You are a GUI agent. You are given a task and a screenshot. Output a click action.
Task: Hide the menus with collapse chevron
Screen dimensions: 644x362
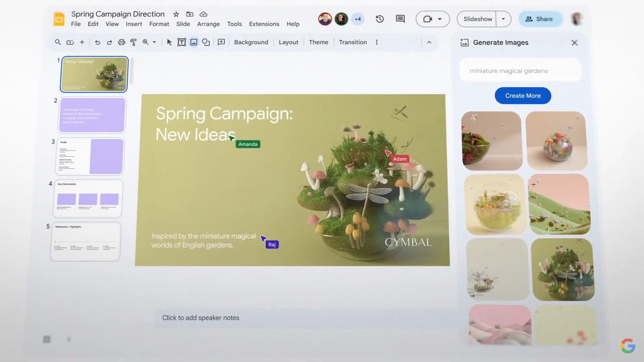click(429, 42)
